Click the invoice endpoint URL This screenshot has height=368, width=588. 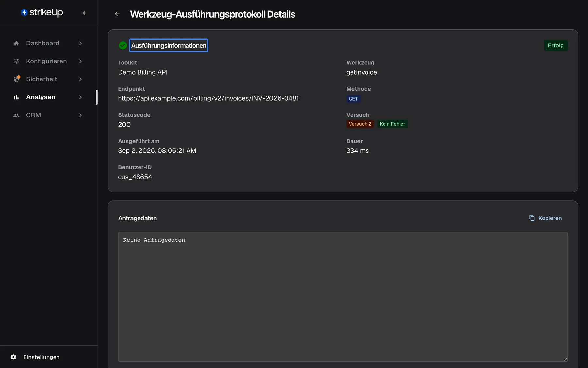point(208,98)
